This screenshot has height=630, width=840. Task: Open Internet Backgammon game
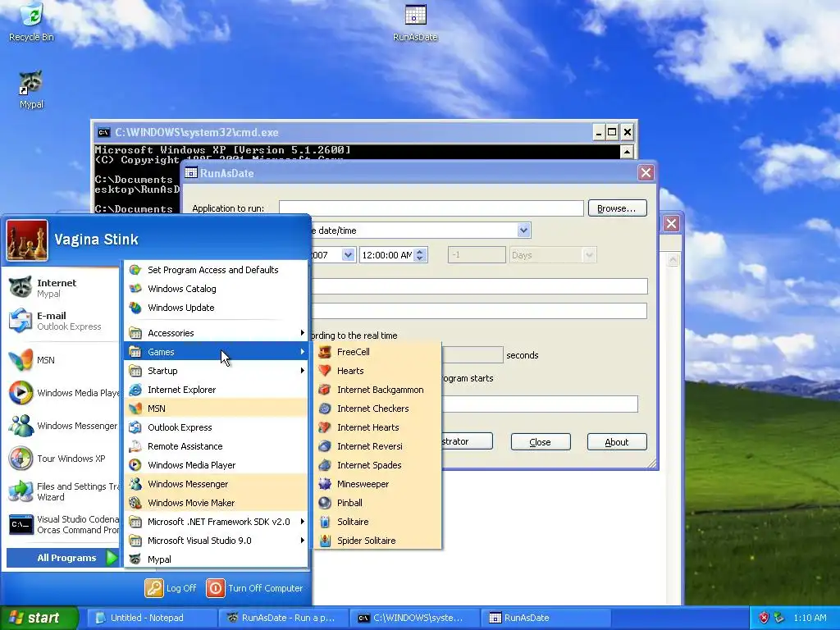[x=379, y=390]
